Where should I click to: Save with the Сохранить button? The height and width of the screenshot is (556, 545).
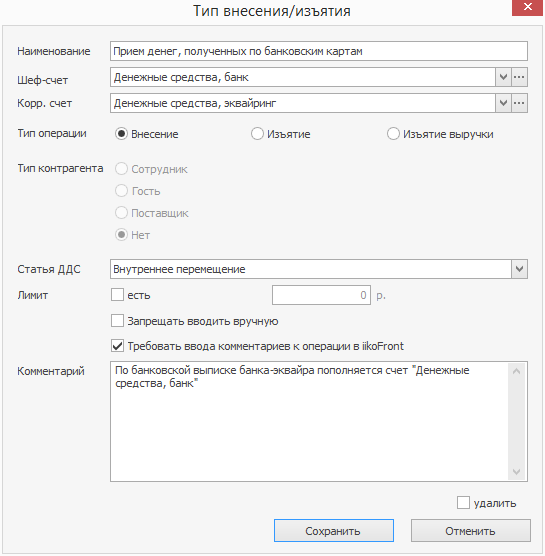click(x=334, y=531)
